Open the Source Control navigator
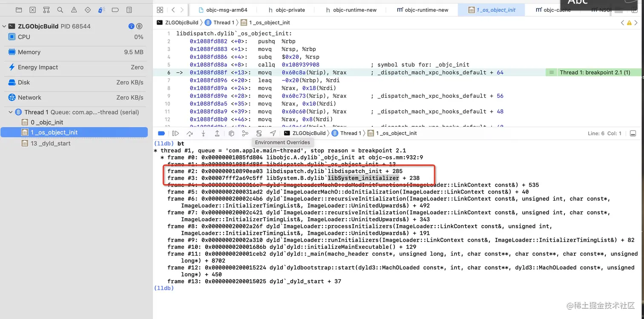The width and height of the screenshot is (644, 319). (x=33, y=10)
